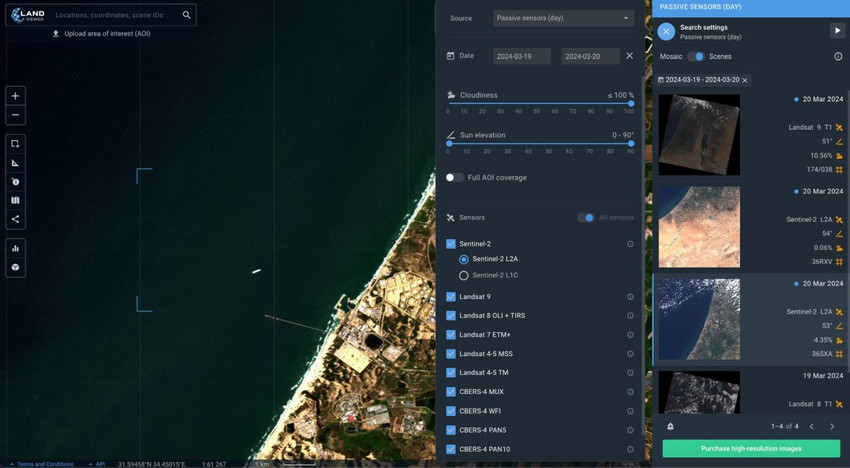Screen dimensions: 850x468
Task: Show info for Landsat 9 sensor
Action: pos(630,297)
